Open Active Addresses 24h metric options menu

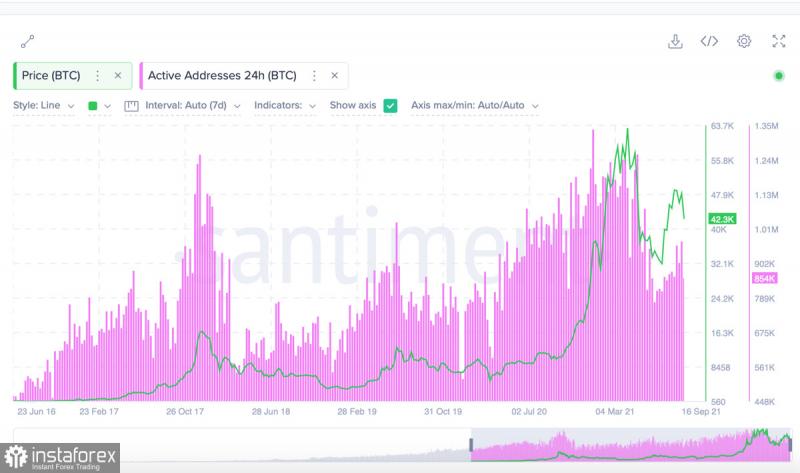pyautogui.click(x=314, y=76)
